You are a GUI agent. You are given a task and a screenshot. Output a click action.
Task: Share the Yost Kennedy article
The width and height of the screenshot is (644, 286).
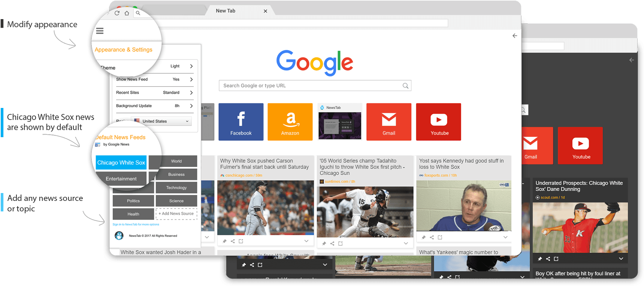click(432, 237)
